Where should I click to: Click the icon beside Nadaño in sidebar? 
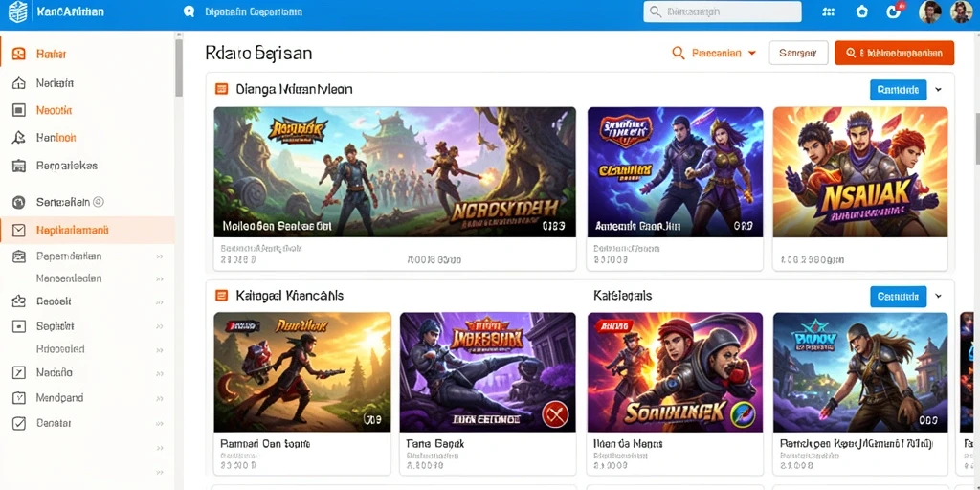tap(19, 373)
